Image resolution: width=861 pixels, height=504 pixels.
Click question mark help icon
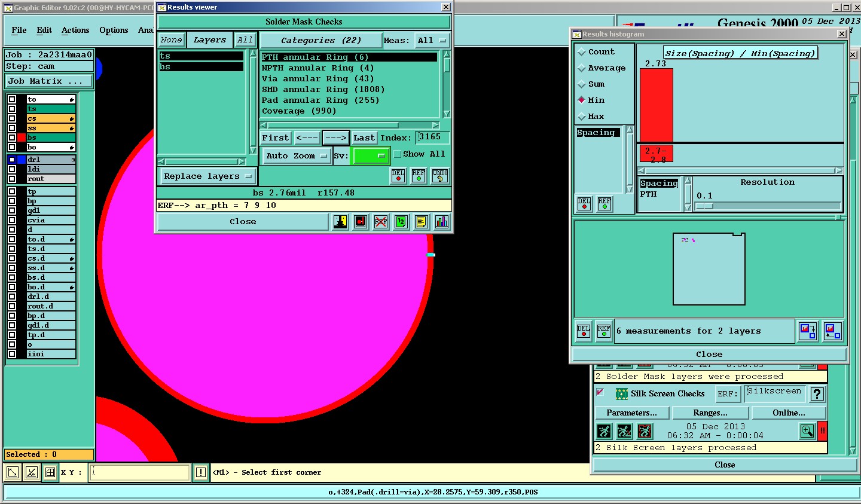click(x=817, y=394)
